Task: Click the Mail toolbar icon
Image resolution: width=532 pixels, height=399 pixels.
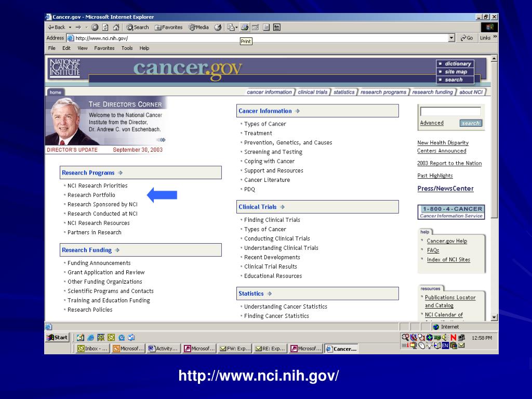Action: click(x=232, y=27)
